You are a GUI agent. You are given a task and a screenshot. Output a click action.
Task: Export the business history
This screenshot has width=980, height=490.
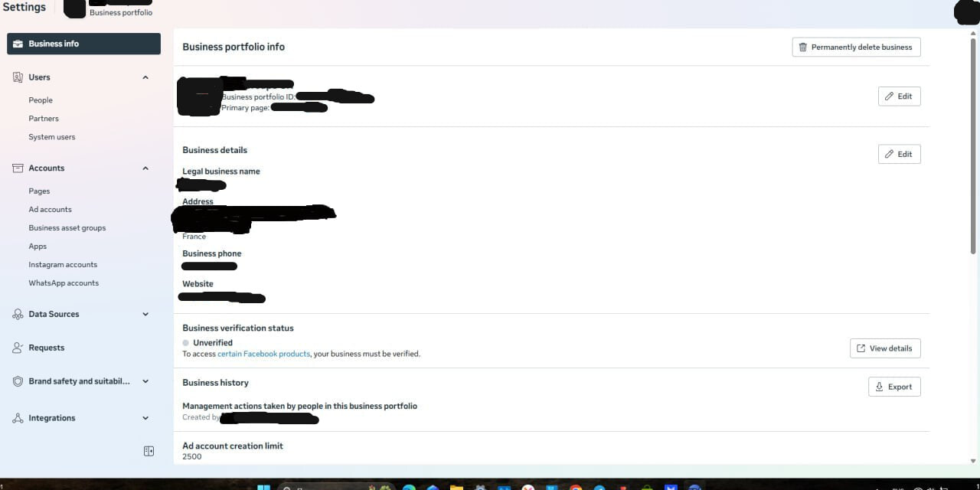(x=894, y=387)
